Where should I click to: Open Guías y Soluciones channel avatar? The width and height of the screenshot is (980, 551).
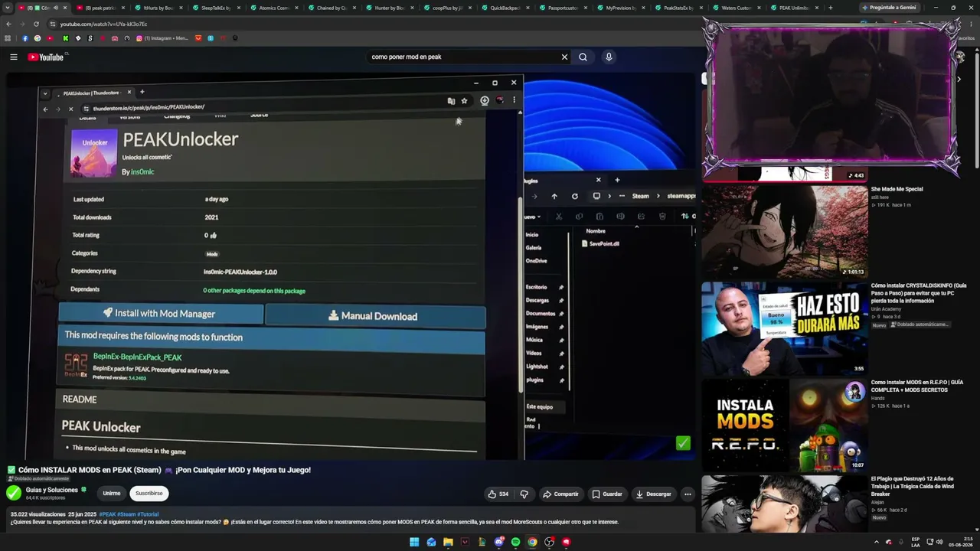[x=14, y=493]
